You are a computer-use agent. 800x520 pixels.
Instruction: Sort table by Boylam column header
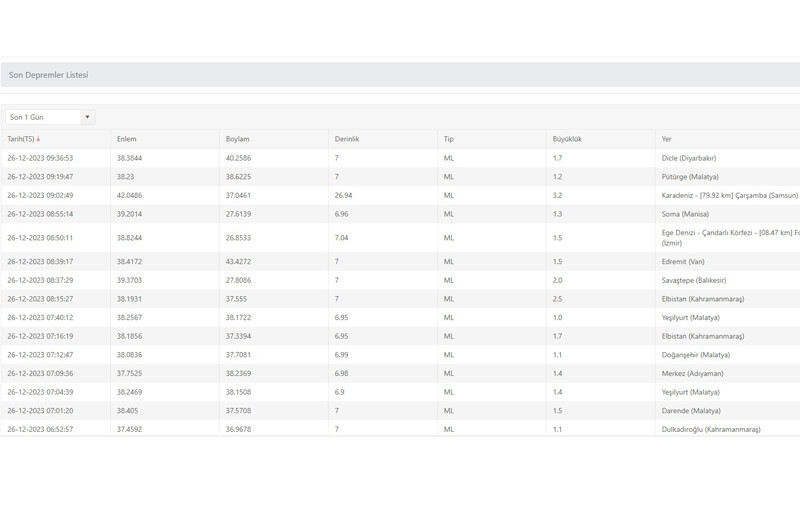237,139
